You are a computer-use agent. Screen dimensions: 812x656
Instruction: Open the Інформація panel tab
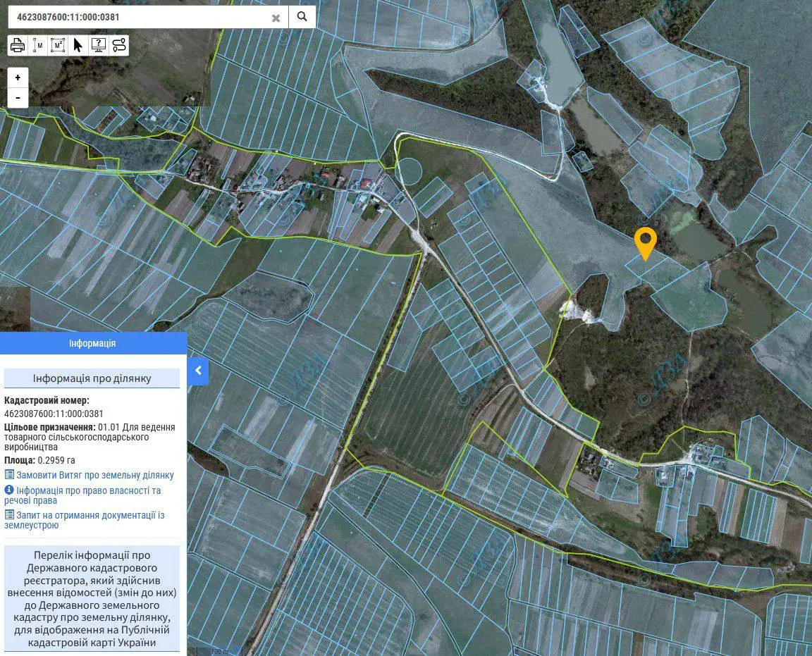click(93, 343)
